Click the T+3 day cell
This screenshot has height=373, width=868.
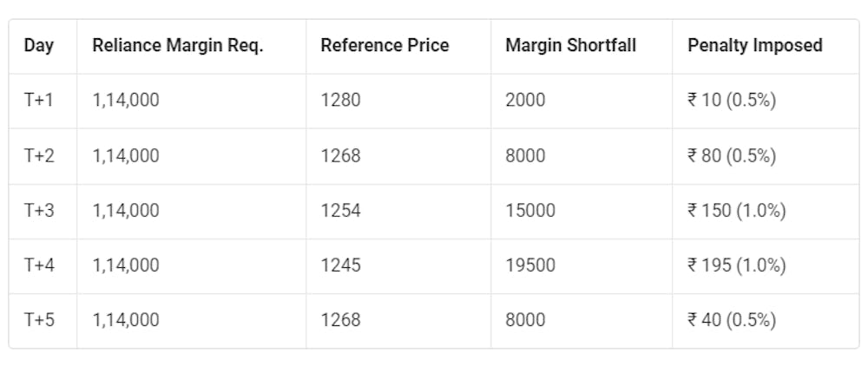pos(39,211)
